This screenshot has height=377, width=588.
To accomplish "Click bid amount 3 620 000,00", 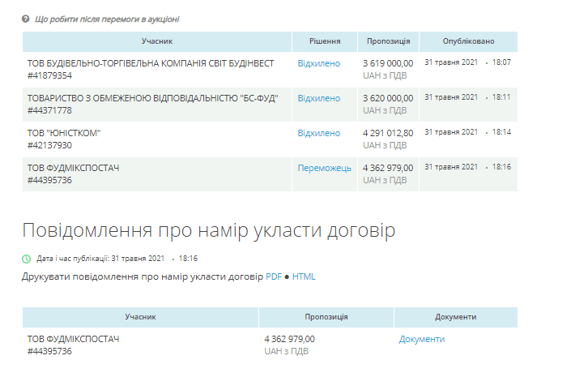I will 388,98.
